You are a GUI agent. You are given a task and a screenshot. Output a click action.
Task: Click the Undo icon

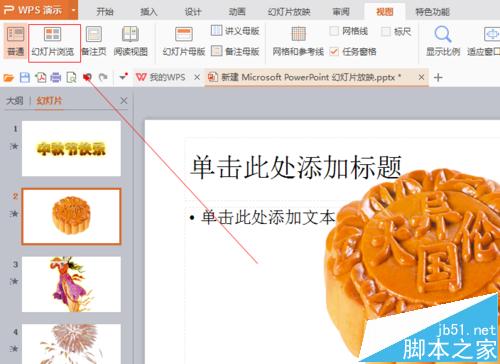pyautogui.click(x=87, y=78)
